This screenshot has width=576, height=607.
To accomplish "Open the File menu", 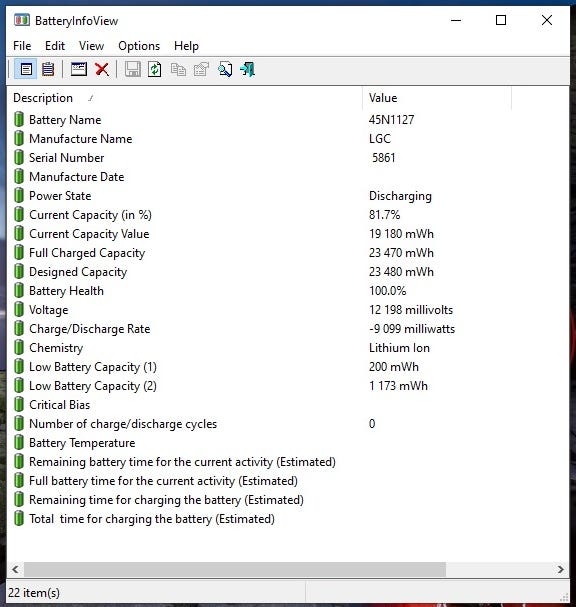I will tap(22, 46).
